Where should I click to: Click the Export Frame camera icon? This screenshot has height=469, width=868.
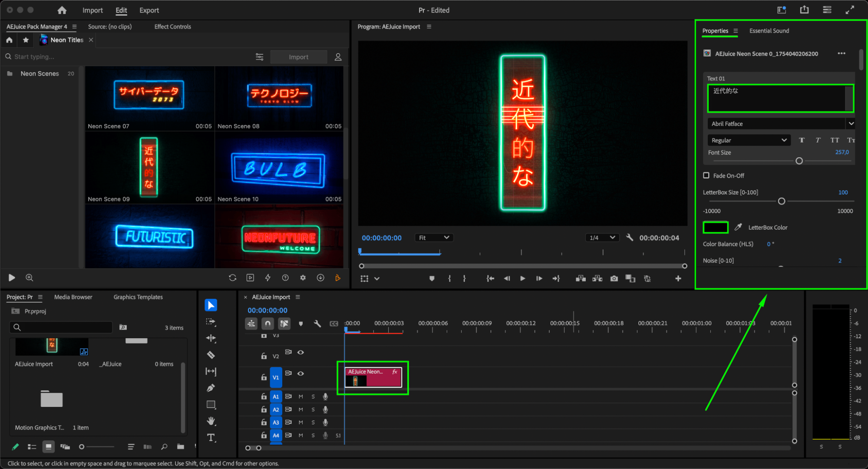click(614, 278)
